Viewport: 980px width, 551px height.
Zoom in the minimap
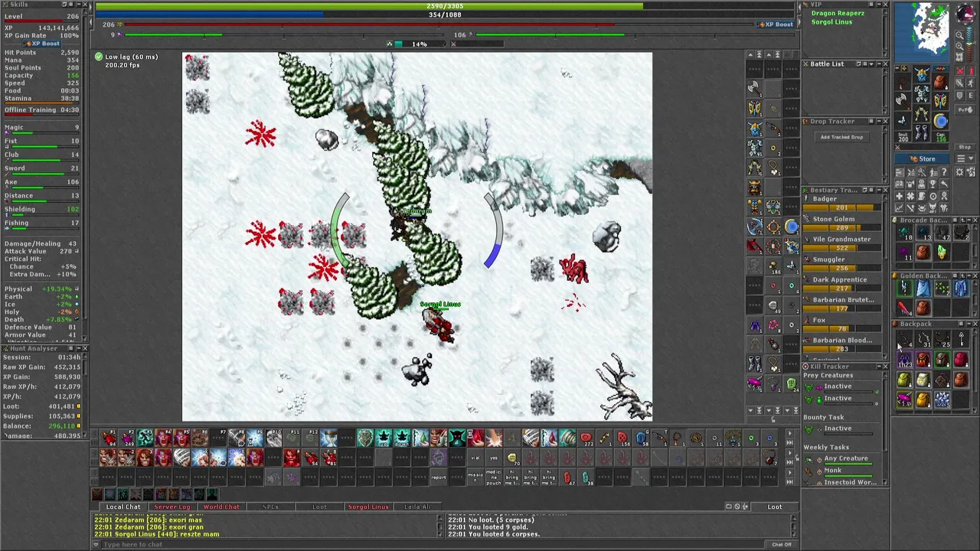coord(959,46)
